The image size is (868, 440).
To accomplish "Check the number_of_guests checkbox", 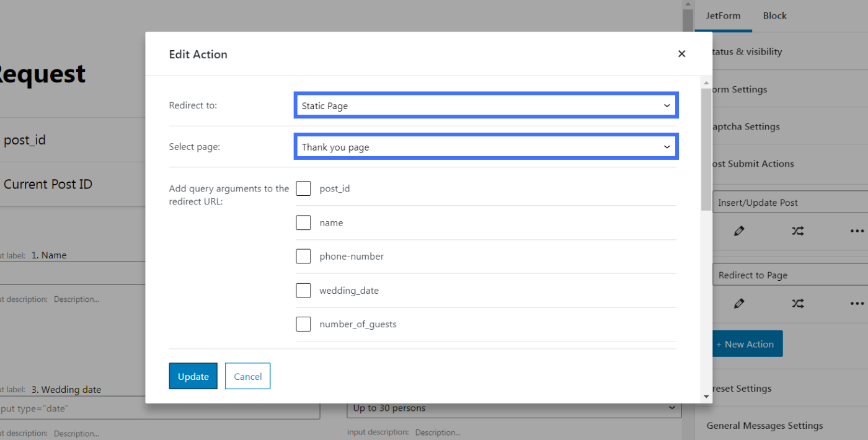I will coord(303,323).
